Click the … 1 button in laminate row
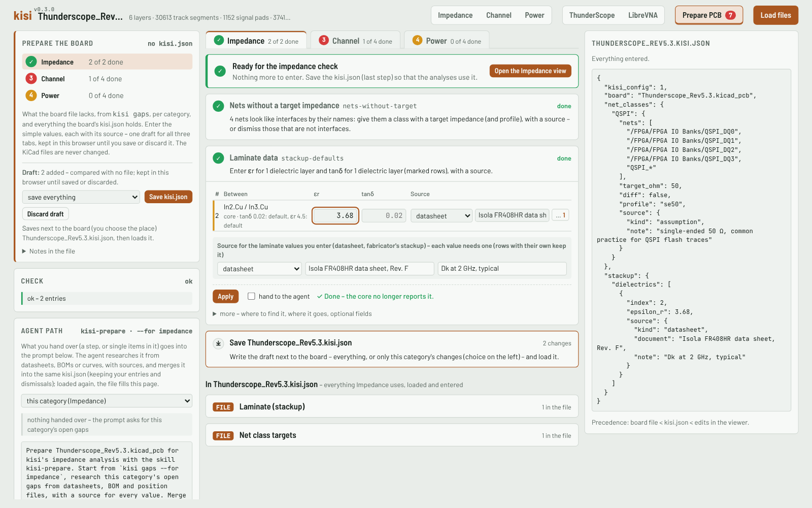The width and height of the screenshot is (812, 508). (560, 215)
